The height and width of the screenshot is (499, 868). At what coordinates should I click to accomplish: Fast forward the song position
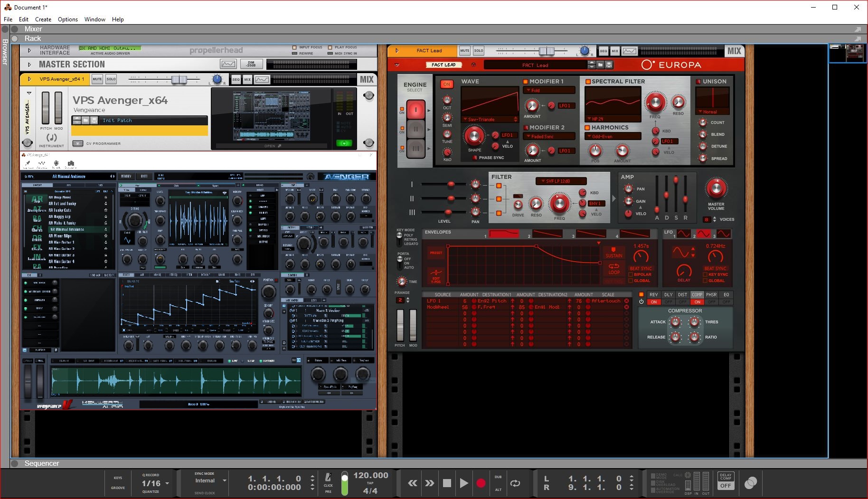click(429, 483)
